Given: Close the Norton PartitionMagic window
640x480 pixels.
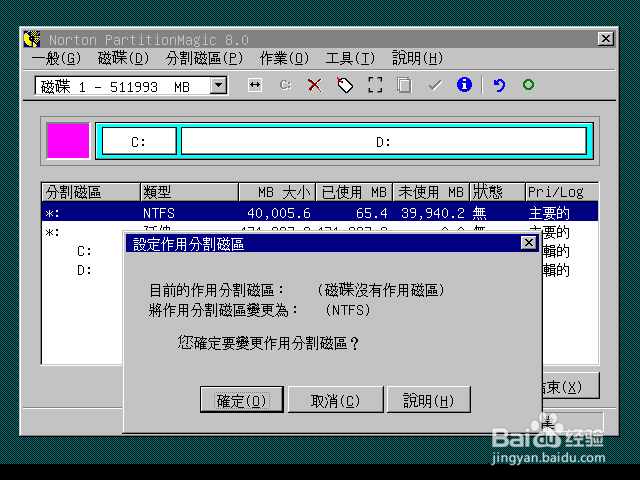Looking at the screenshot, I should pos(605,39).
